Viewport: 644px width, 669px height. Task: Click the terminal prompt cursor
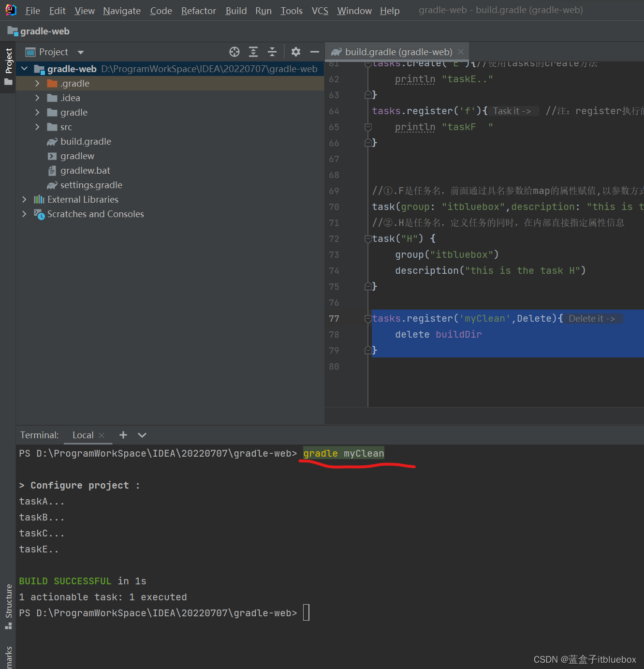pyautogui.click(x=306, y=613)
